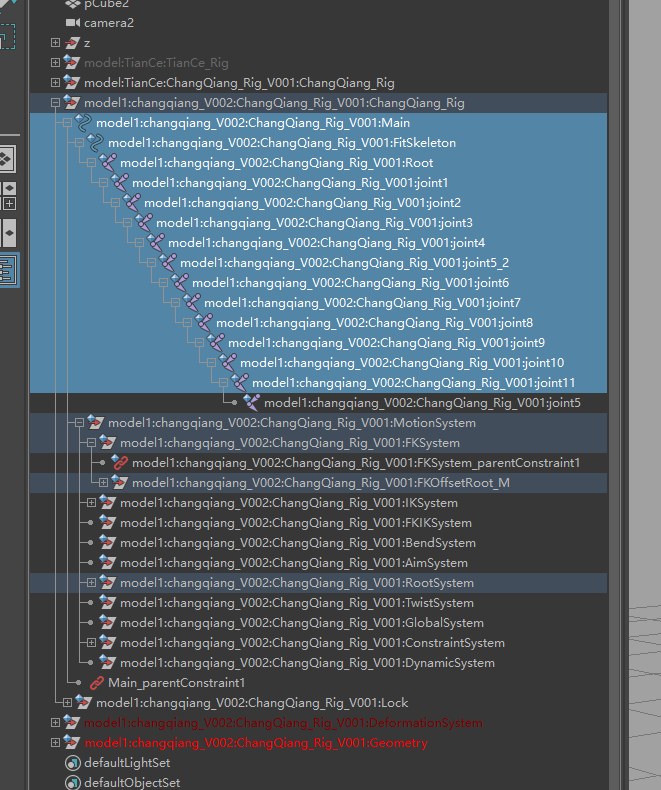
Task: Click the joint icon next to Root
Action: [108, 163]
